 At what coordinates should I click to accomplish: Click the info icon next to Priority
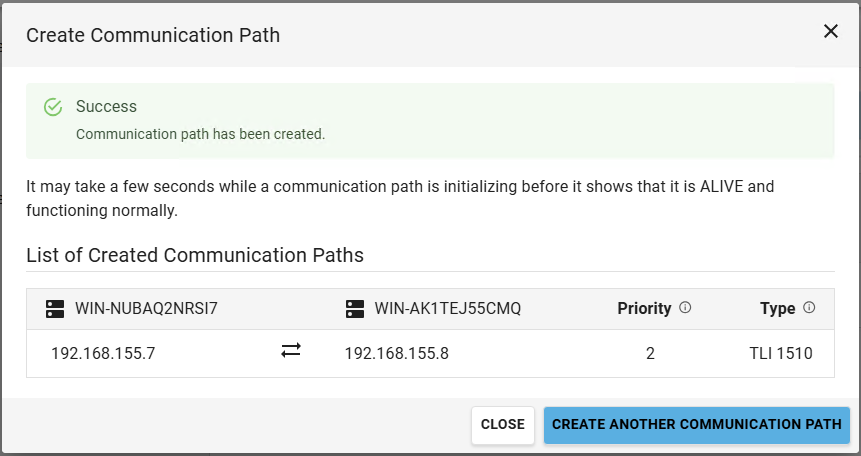(x=685, y=308)
